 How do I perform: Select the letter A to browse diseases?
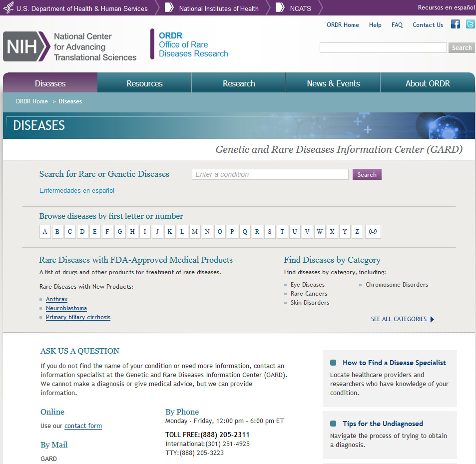point(45,231)
